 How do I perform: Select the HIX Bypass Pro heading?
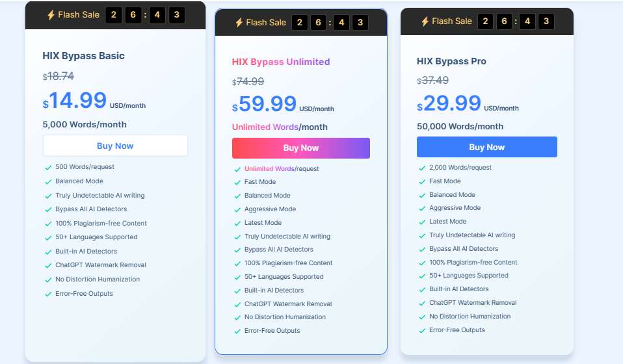point(451,61)
